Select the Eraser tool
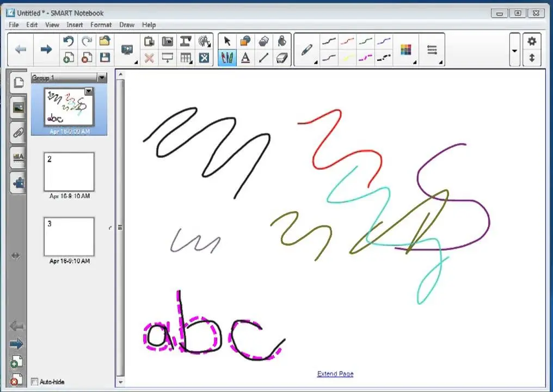The width and height of the screenshot is (553, 392). pos(282,58)
